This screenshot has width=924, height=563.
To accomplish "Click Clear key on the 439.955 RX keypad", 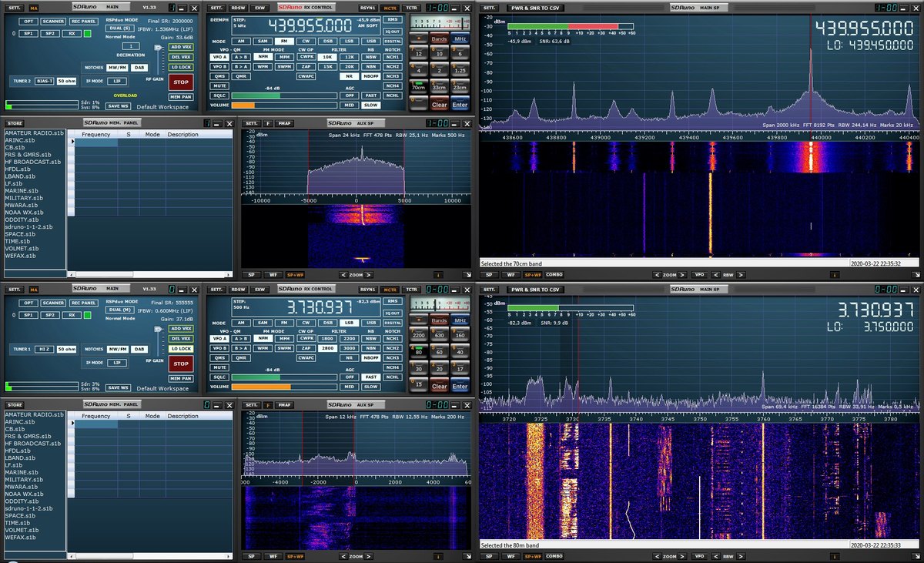I will tap(439, 104).
